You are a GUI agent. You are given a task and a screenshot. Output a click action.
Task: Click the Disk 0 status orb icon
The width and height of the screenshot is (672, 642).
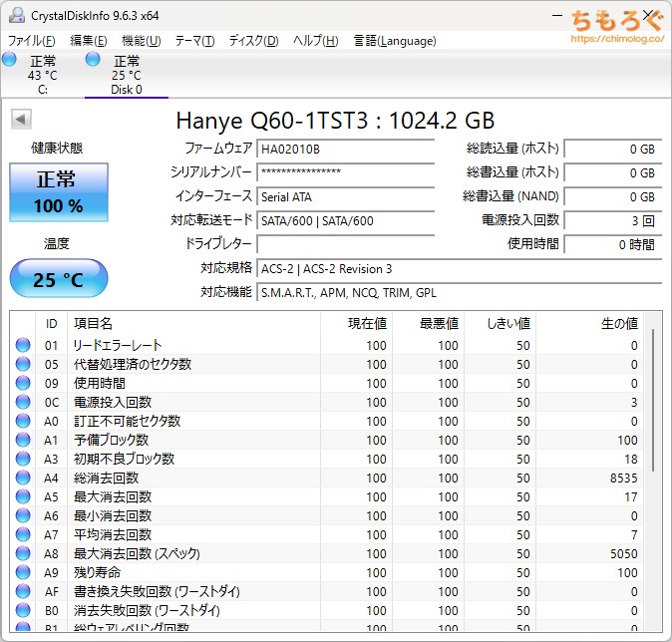coord(93,59)
